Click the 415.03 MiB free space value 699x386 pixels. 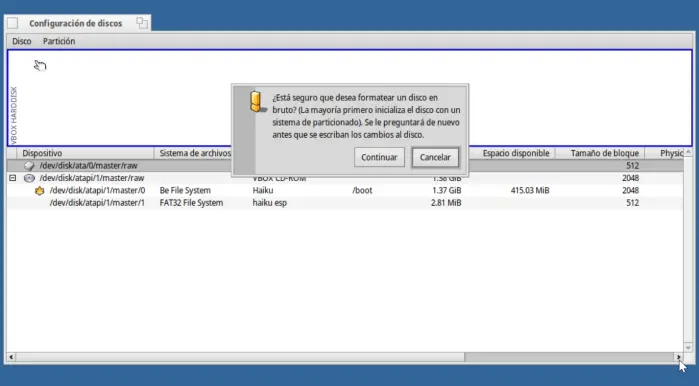530,190
